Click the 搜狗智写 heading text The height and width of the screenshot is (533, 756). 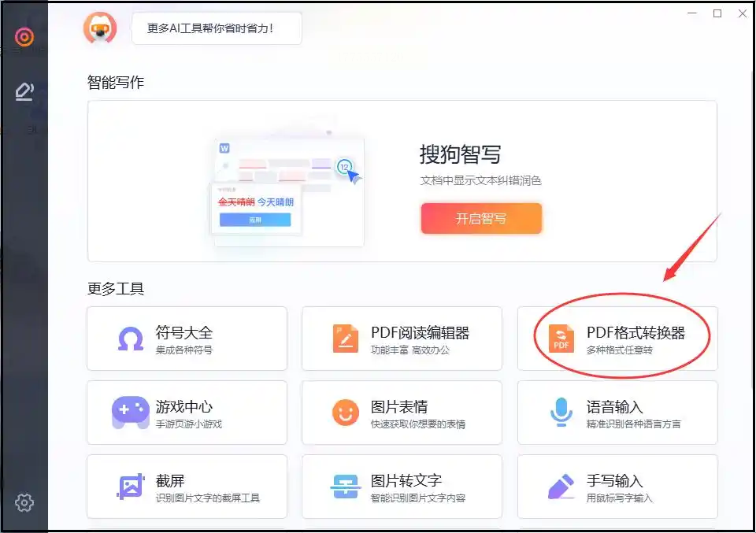(x=461, y=154)
